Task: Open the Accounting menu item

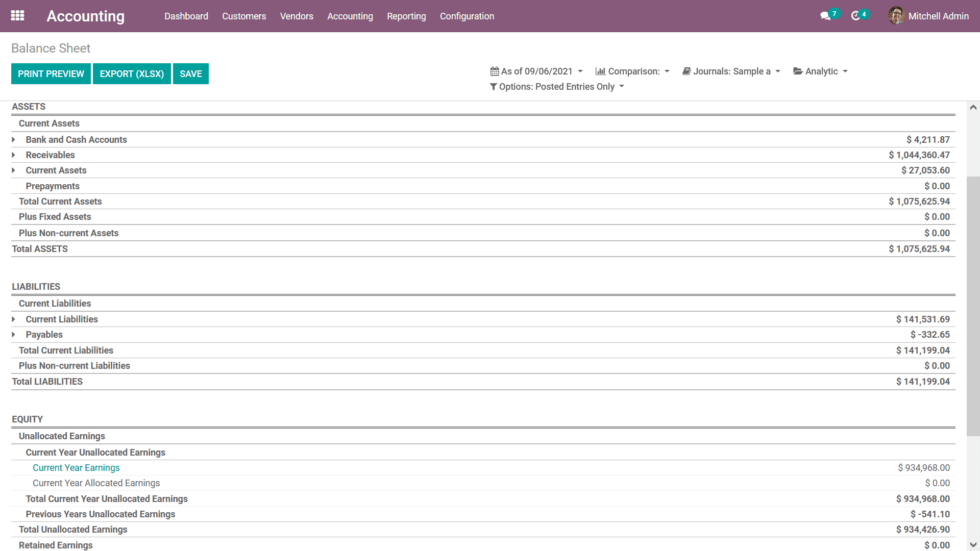Action: pos(350,16)
